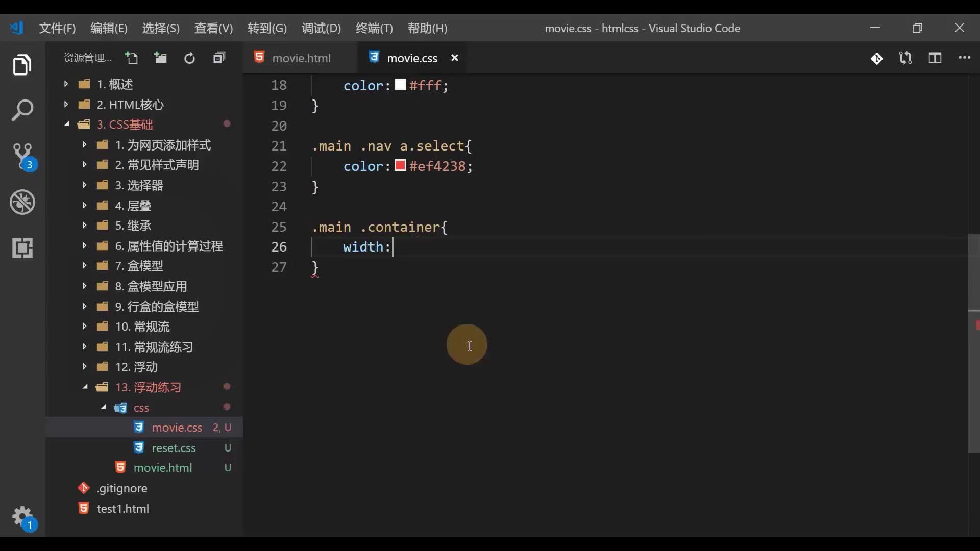Viewport: 980px width, 551px height.
Task: Switch to the movie.html tab
Action: (x=300, y=58)
